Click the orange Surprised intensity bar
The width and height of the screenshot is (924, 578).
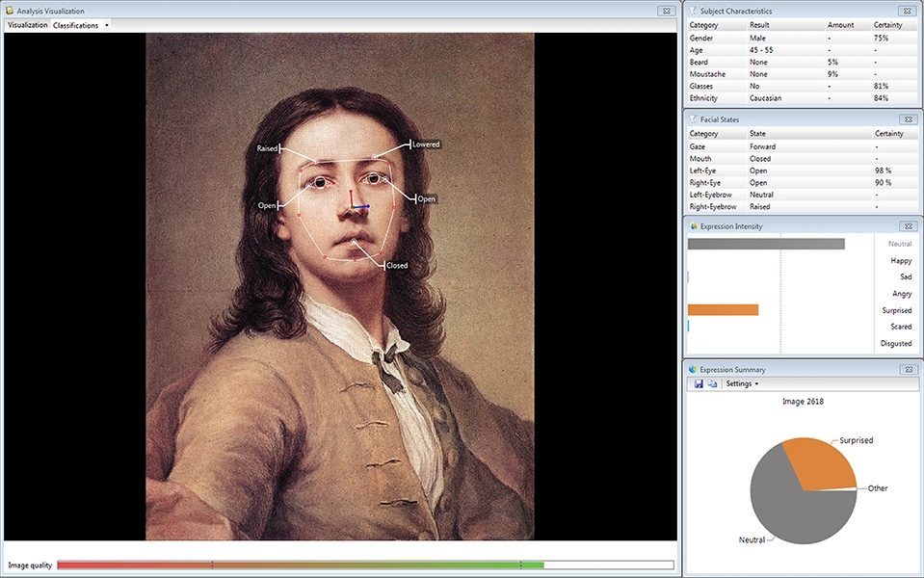tap(723, 310)
